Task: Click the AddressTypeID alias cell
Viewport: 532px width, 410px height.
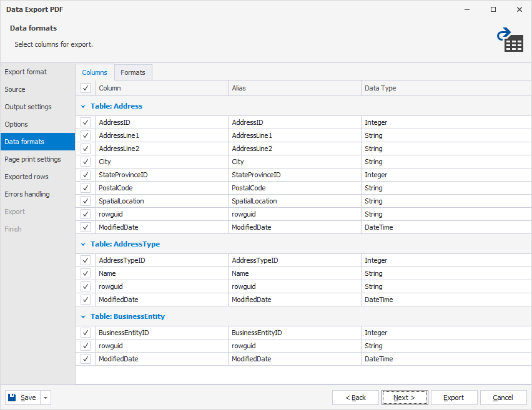Action: (x=295, y=260)
